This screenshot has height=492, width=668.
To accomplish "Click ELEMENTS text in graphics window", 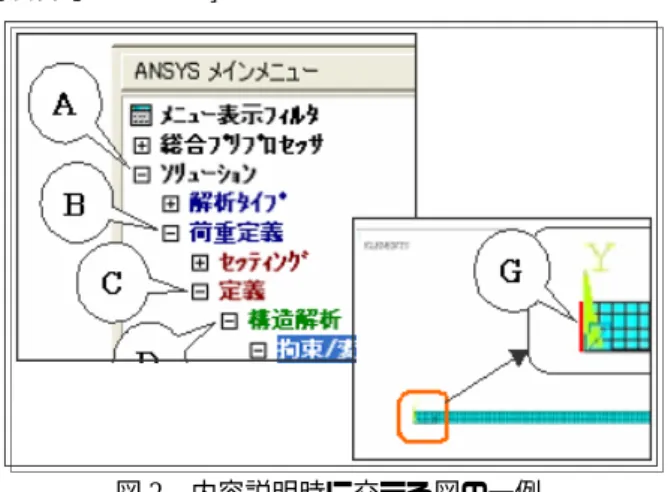I will [386, 245].
